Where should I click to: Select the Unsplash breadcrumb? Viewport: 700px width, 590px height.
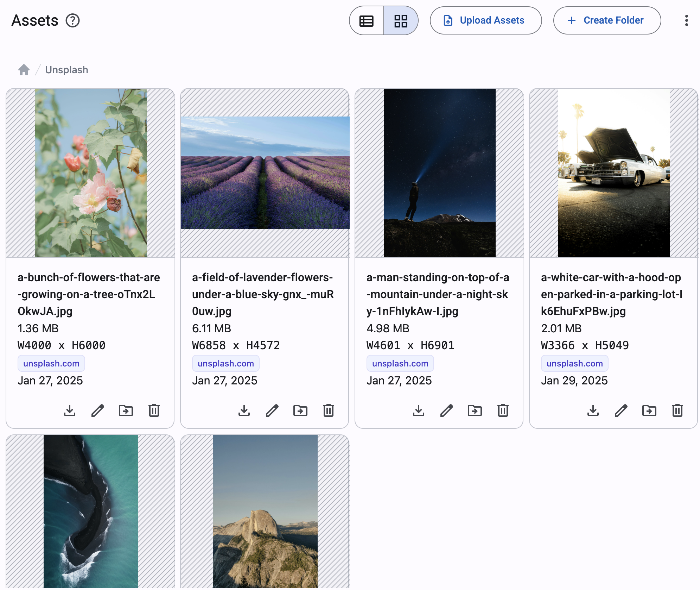coord(66,70)
